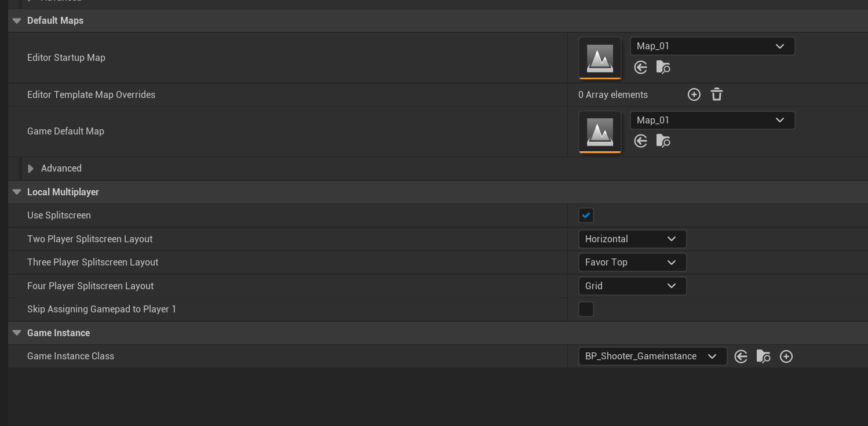Expand the Advanced section under Default Maps
868x426 pixels.
(x=31, y=169)
